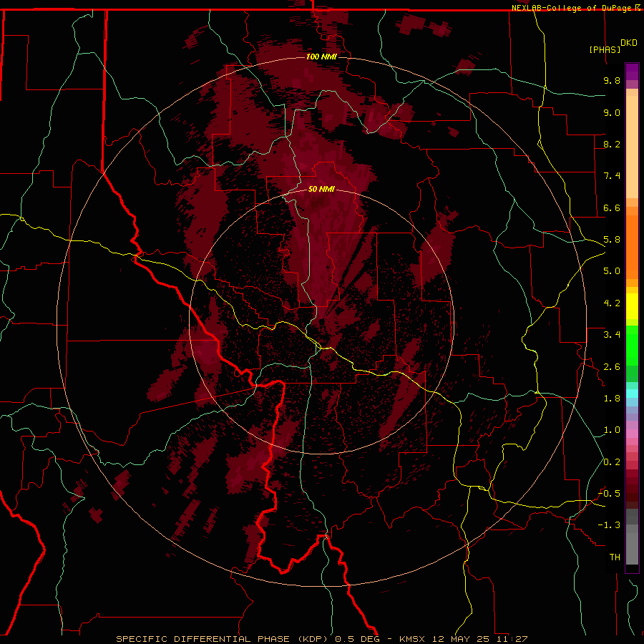Click the 1.0 value on the color scale
644x644 pixels.
[x=612, y=430]
